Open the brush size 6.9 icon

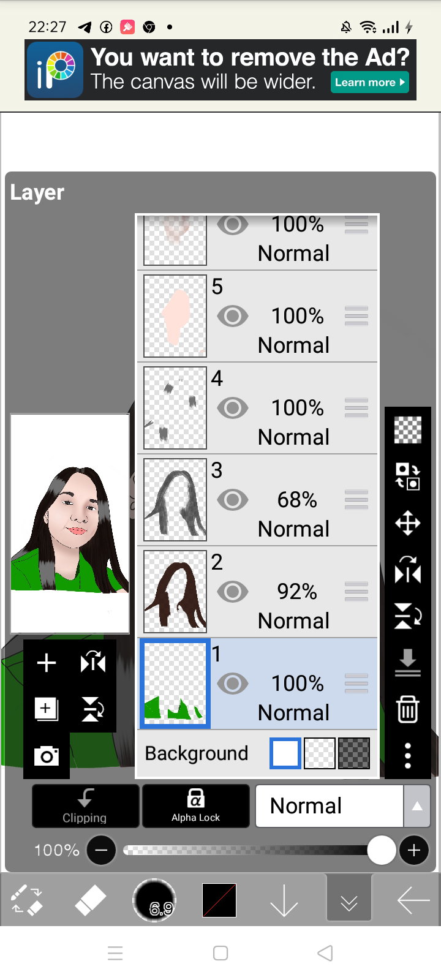154,900
